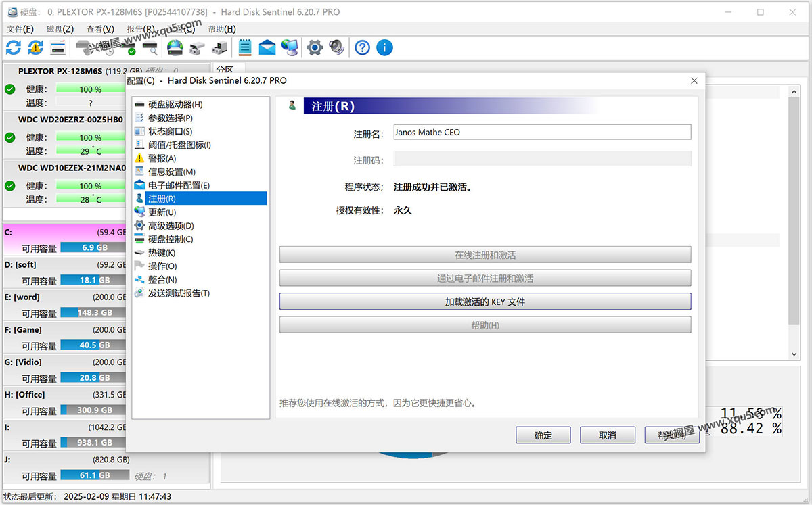Image resolution: width=812 pixels, height=505 pixels.
Task: Open the 磁盘(Z) menu
Action: (x=60, y=29)
